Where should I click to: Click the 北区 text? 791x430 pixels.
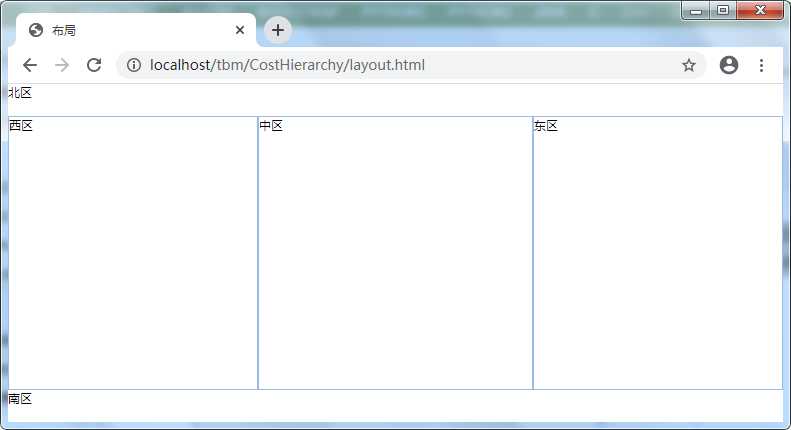point(20,93)
